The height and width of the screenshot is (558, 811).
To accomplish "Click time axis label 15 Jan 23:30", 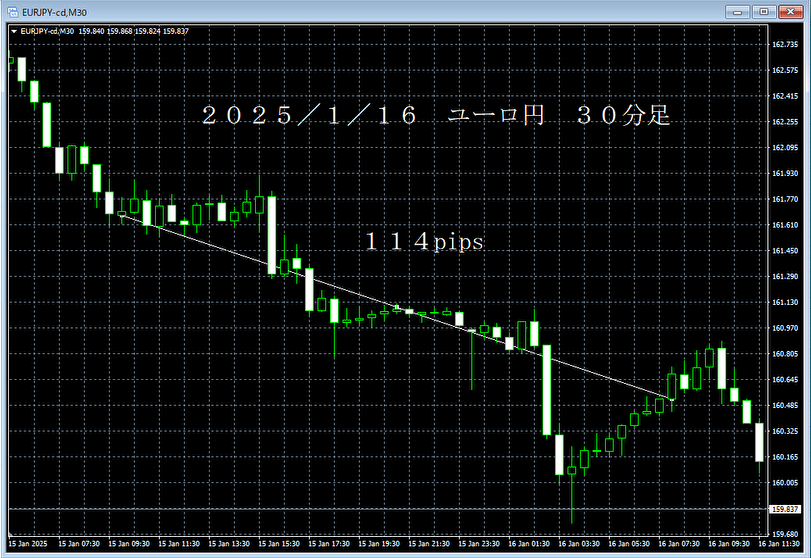I will pos(479,544).
